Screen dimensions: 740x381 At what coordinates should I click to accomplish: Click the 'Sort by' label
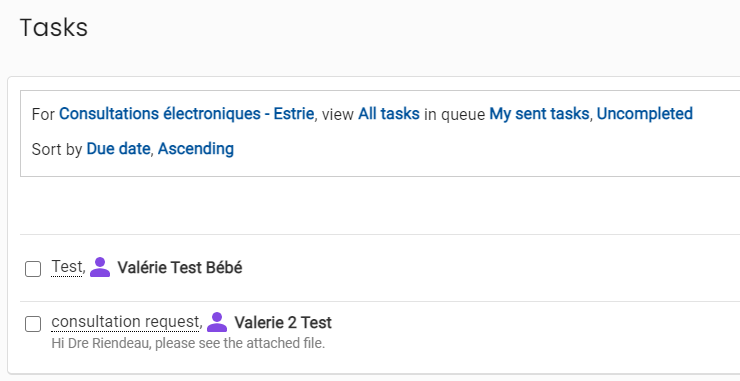(x=57, y=149)
